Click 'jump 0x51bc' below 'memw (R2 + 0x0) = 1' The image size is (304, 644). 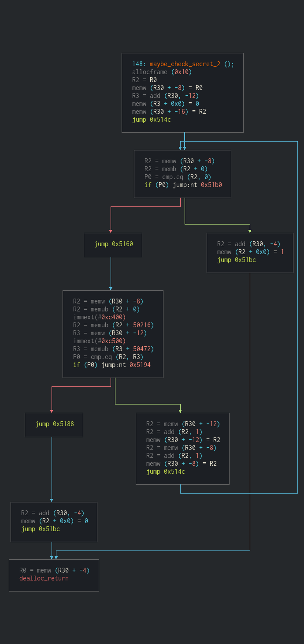click(x=236, y=260)
